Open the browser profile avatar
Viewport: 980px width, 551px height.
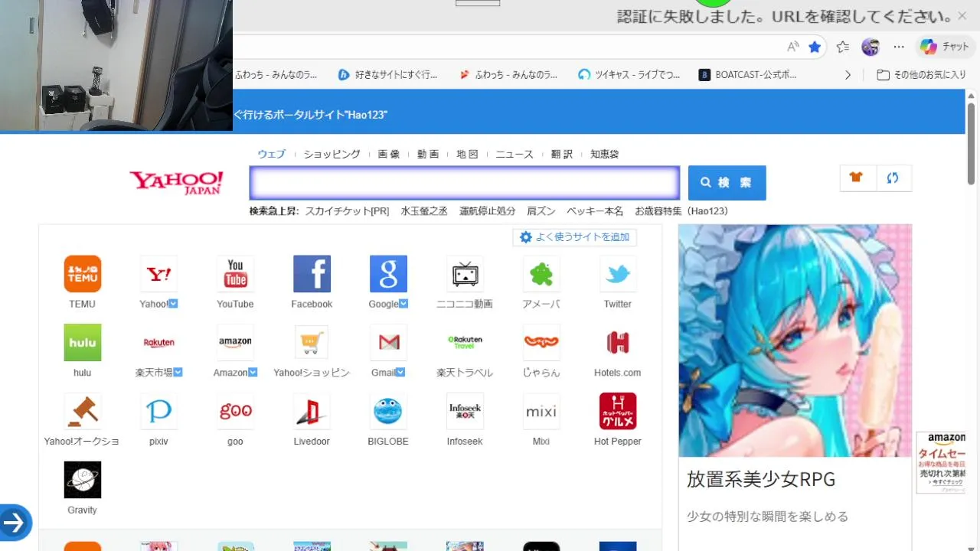tap(871, 47)
